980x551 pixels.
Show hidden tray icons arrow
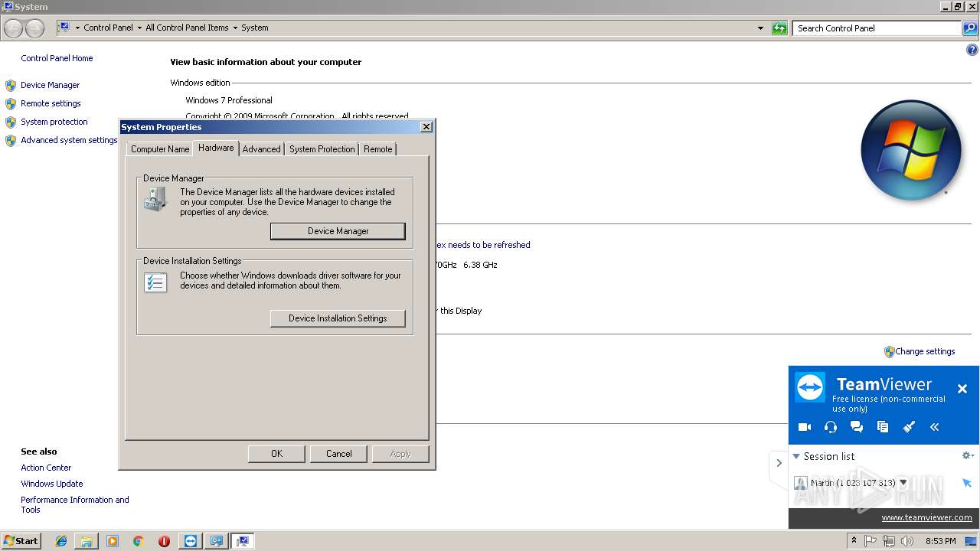tap(854, 541)
